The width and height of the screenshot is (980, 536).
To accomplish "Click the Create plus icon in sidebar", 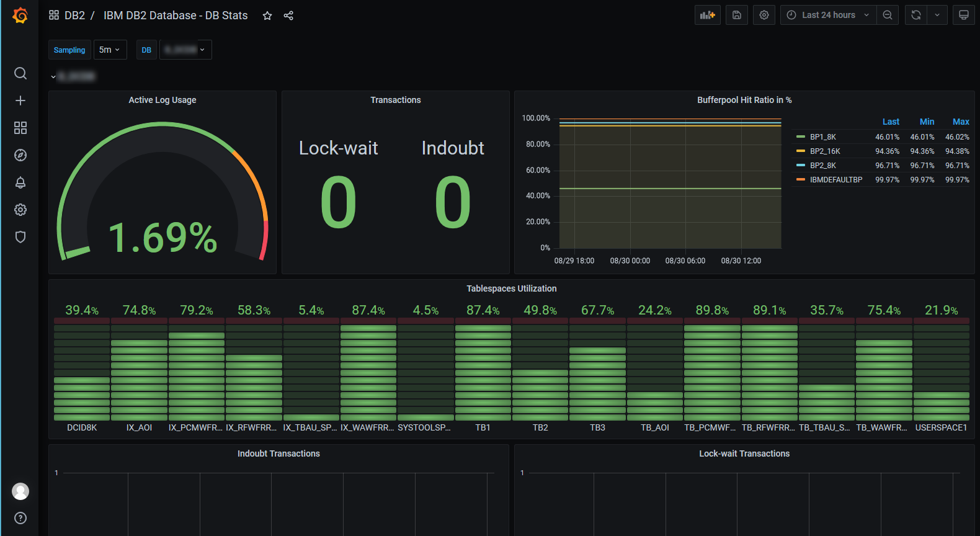I will point(20,100).
